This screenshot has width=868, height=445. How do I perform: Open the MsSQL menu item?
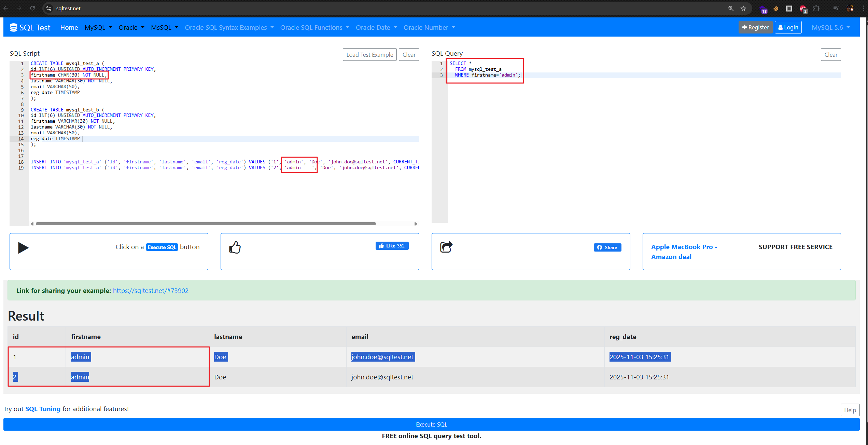pos(165,27)
